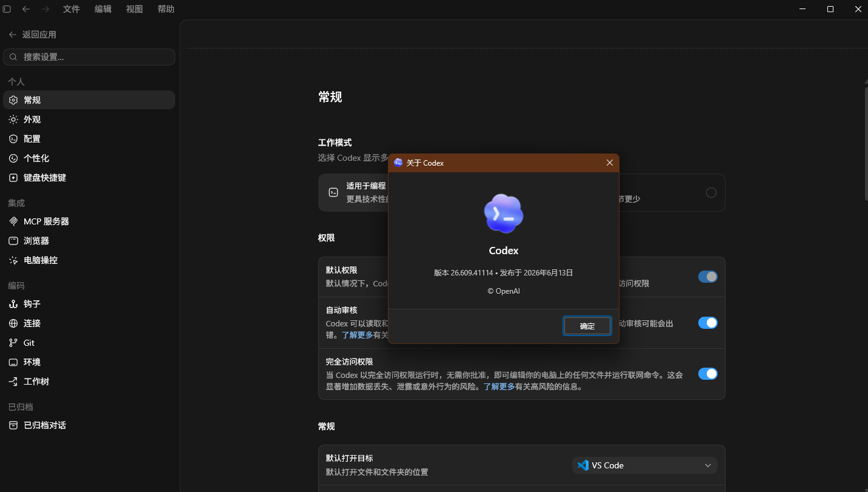
Task: Click the small Codex icon in dialog title bar
Action: point(398,163)
